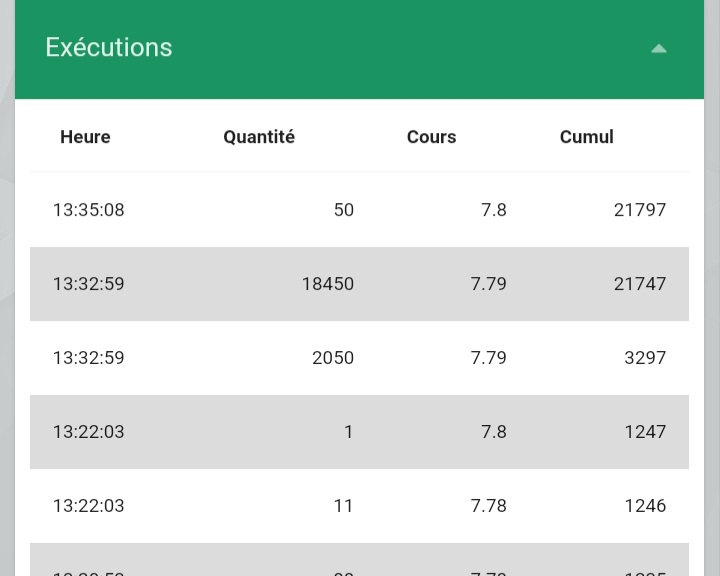Click cumul value 1247
The height and width of the screenshot is (576, 720).
645,432
